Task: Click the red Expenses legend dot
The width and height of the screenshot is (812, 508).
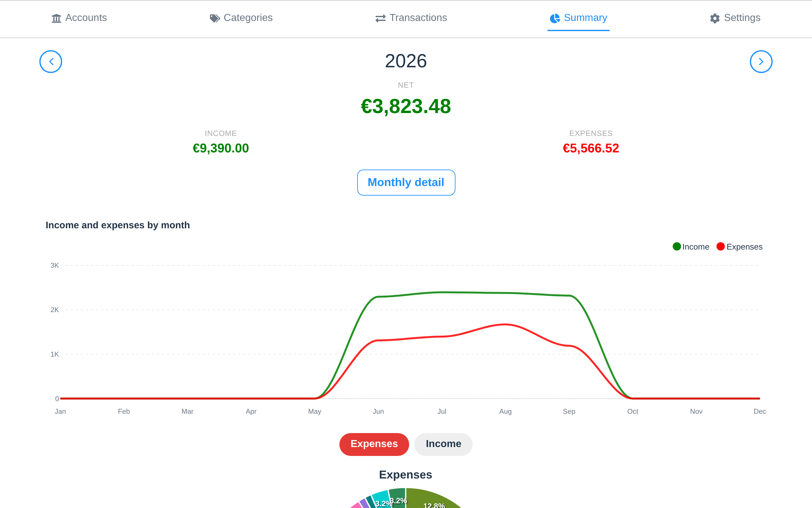Action: pos(720,247)
